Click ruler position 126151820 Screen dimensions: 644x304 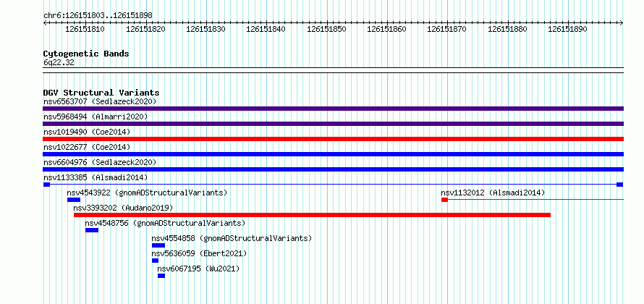[x=145, y=29]
